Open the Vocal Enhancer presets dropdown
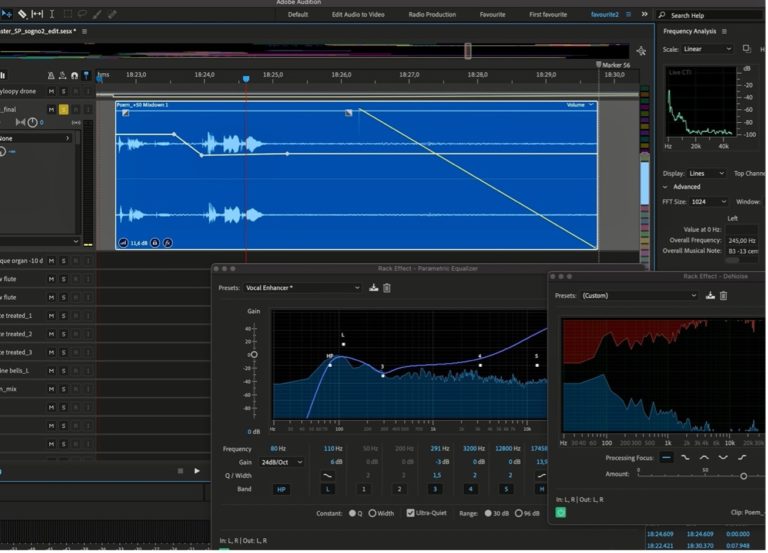768x553 pixels. click(x=303, y=288)
